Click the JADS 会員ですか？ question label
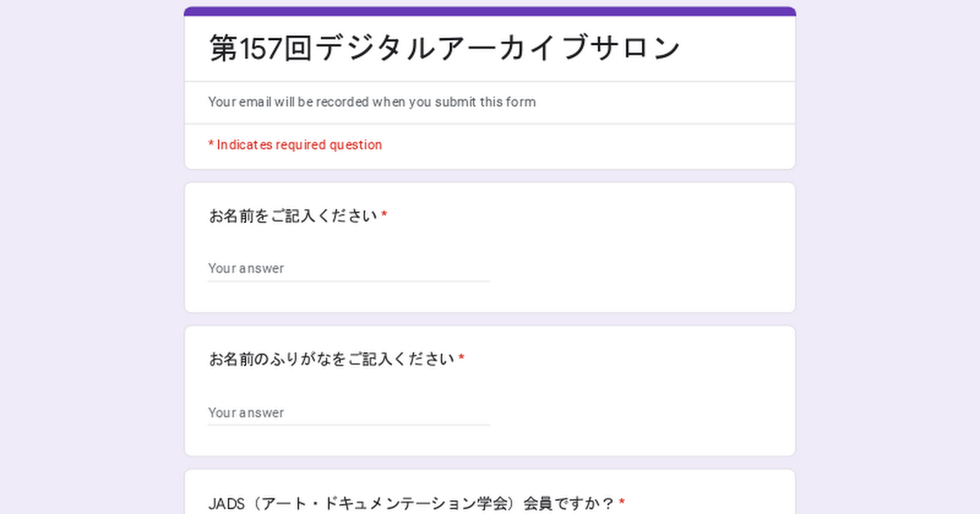Image resolution: width=980 pixels, height=514 pixels. click(412, 503)
